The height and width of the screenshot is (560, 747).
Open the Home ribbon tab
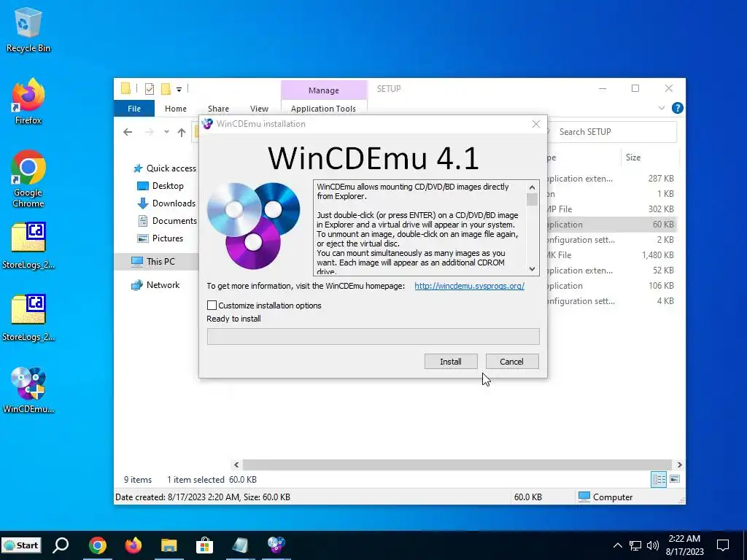click(175, 109)
